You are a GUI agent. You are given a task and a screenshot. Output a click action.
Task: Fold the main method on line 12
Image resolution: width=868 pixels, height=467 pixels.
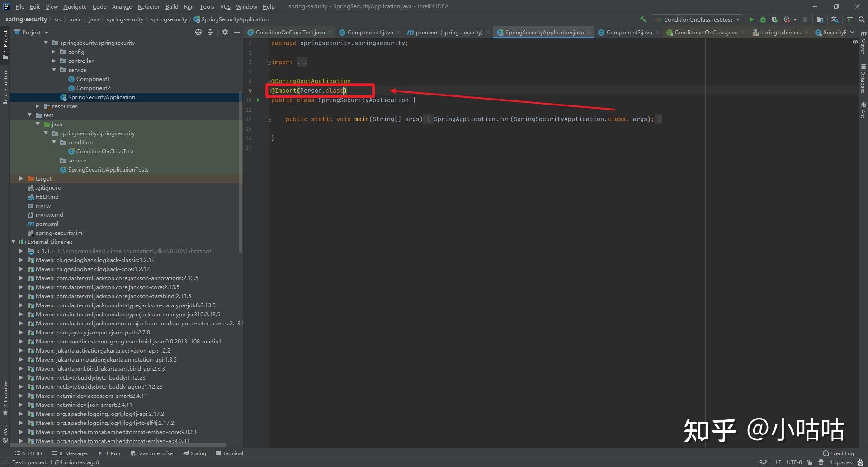click(269, 119)
